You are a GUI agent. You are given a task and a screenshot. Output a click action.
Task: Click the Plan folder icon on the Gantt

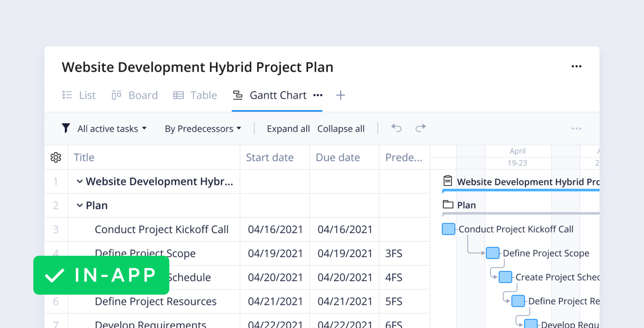[447, 204]
